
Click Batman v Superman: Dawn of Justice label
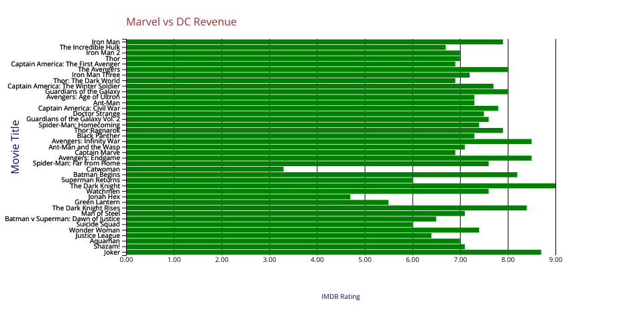coord(62,219)
